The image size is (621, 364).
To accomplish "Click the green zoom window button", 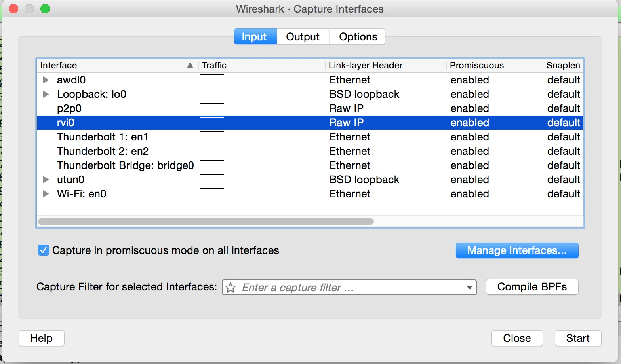I will click(x=45, y=9).
